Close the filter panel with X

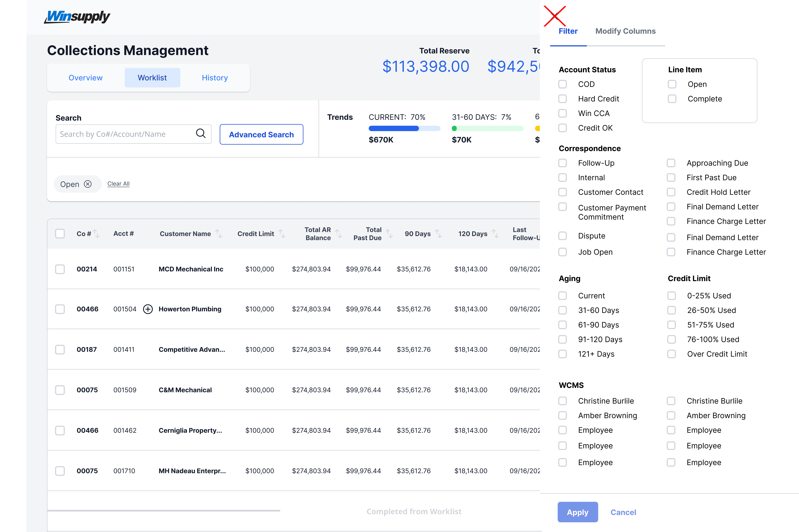click(x=555, y=16)
